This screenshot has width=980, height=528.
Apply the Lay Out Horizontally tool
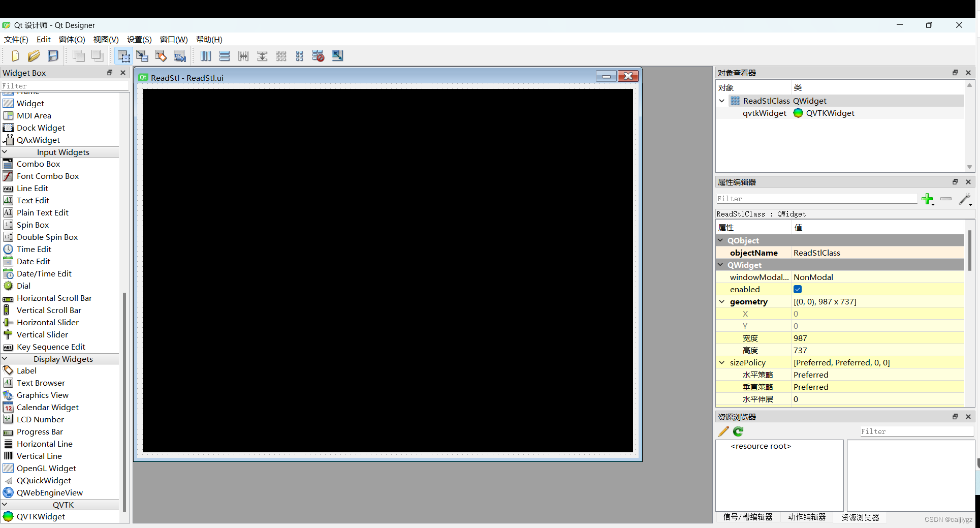point(205,56)
